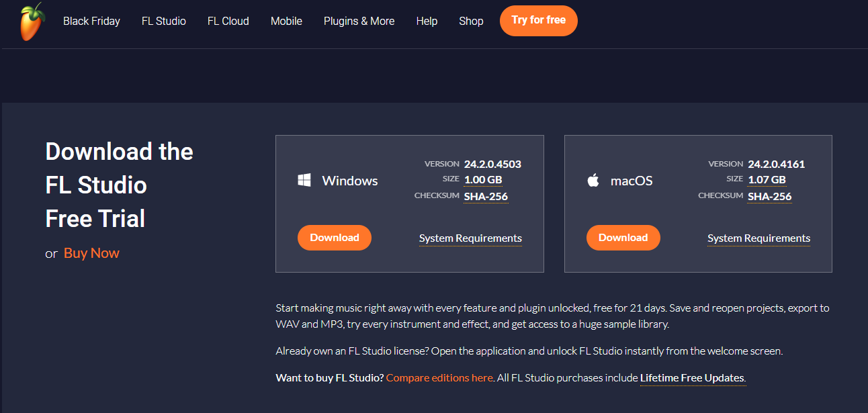Click the Apple macOS logo icon

[593, 180]
